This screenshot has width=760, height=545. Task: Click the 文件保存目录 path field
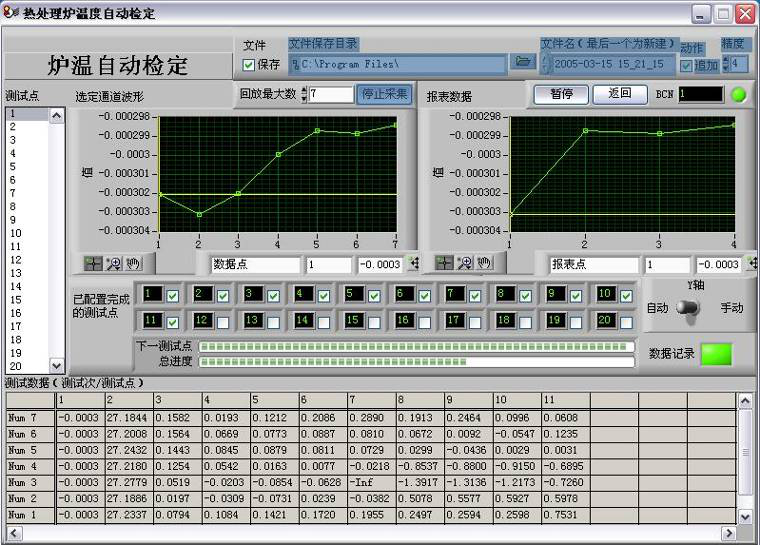point(397,64)
